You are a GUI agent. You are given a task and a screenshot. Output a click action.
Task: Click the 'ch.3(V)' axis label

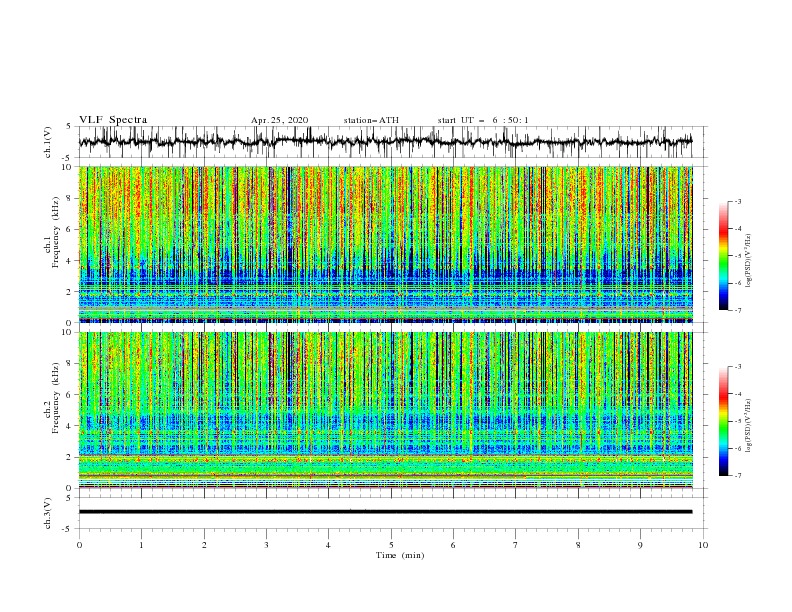pyautogui.click(x=48, y=513)
